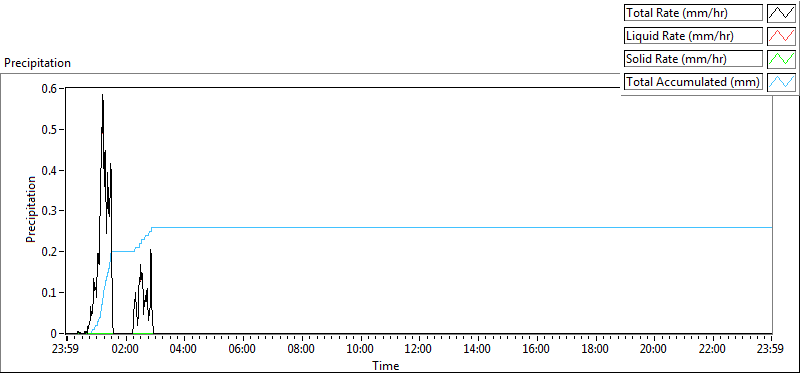Image resolution: width=800 pixels, height=373 pixels.
Task: Click the 12:00 marker on time axis
Action: pos(419,350)
